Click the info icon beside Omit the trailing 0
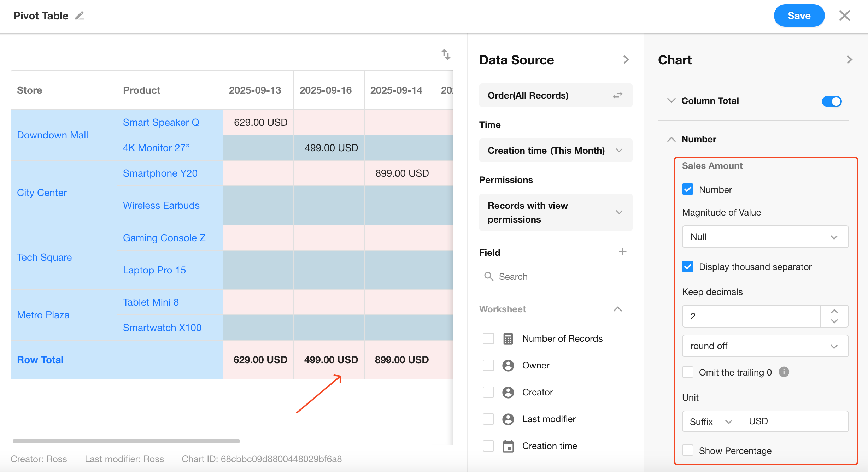Screen dimensions: 868x472 784,372
